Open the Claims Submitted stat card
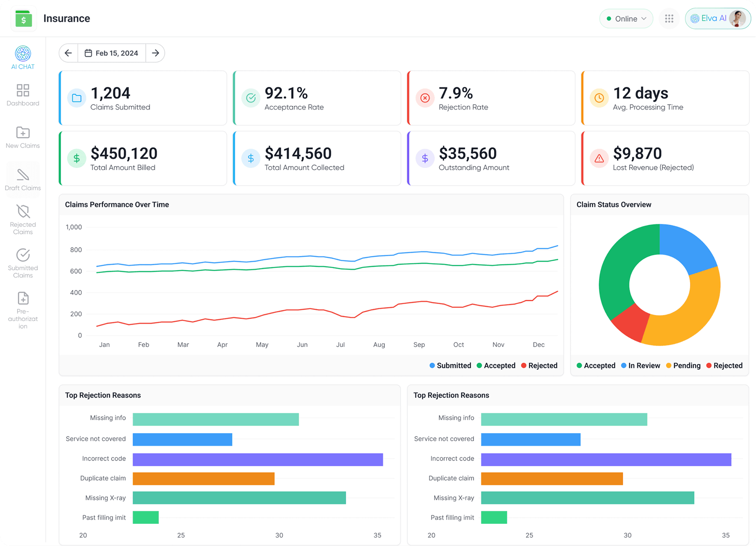This screenshot has height=546, width=756. point(143,98)
